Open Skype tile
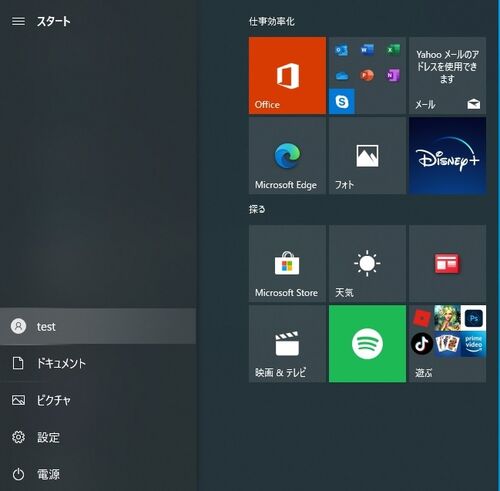Image resolution: width=500 pixels, height=491 pixels. (x=342, y=101)
